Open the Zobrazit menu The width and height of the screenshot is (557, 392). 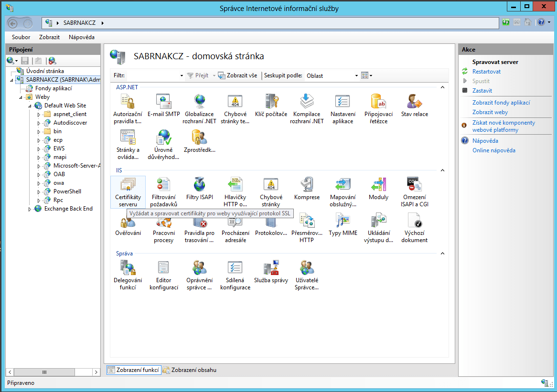tap(49, 37)
